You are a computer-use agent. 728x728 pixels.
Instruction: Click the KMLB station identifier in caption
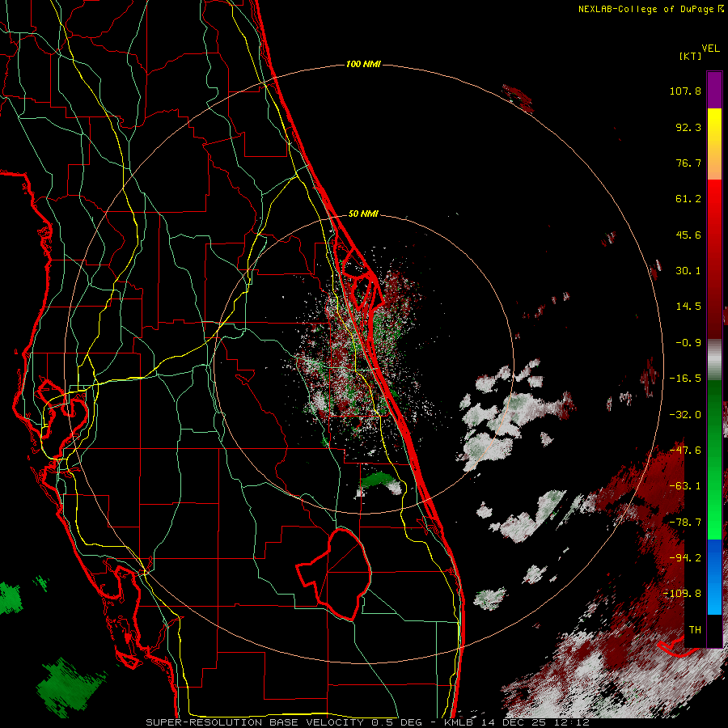(x=459, y=722)
